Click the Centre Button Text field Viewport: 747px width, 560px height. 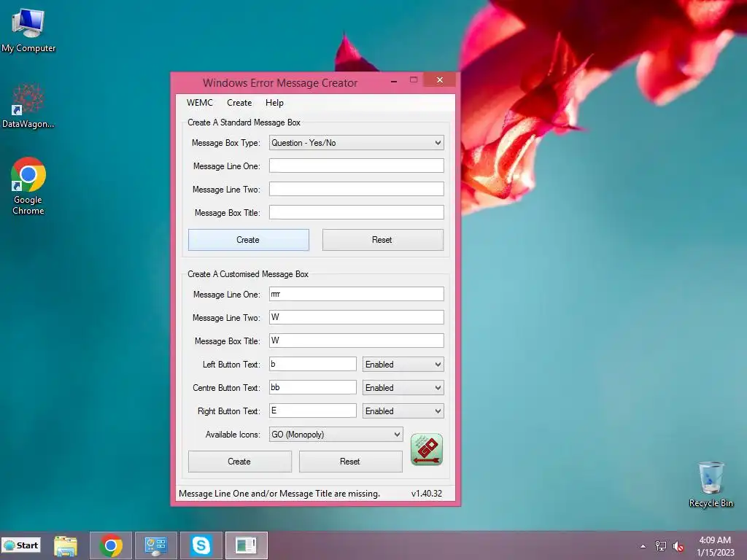click(312, 387)
